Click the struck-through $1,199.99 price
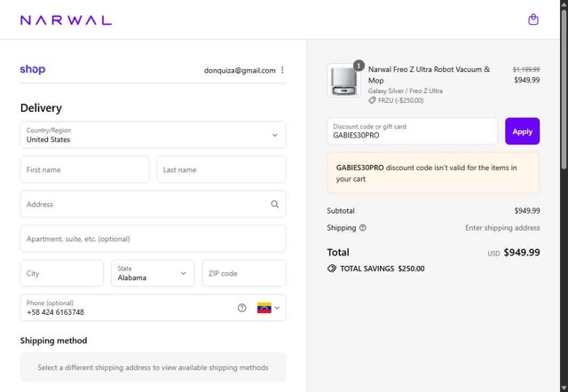 (526, 69)
